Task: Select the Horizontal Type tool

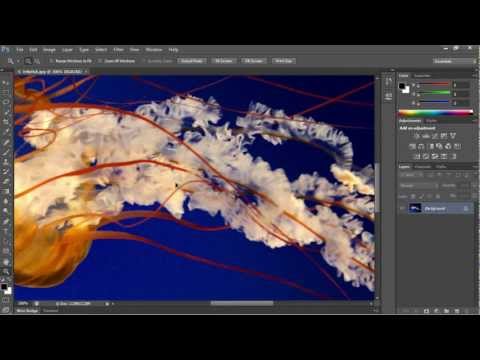Action: click(x=6, y=231)
